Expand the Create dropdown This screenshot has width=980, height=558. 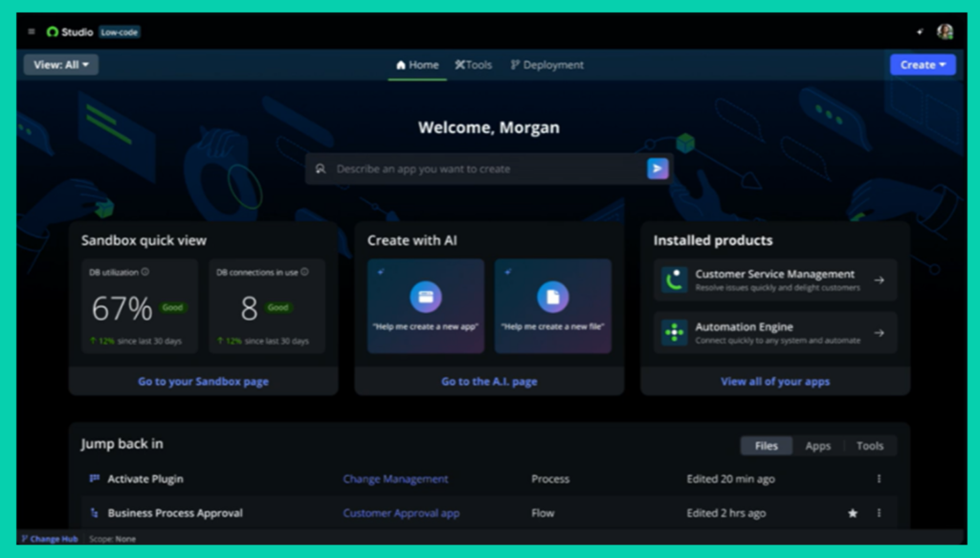click(x=922, y=64)
